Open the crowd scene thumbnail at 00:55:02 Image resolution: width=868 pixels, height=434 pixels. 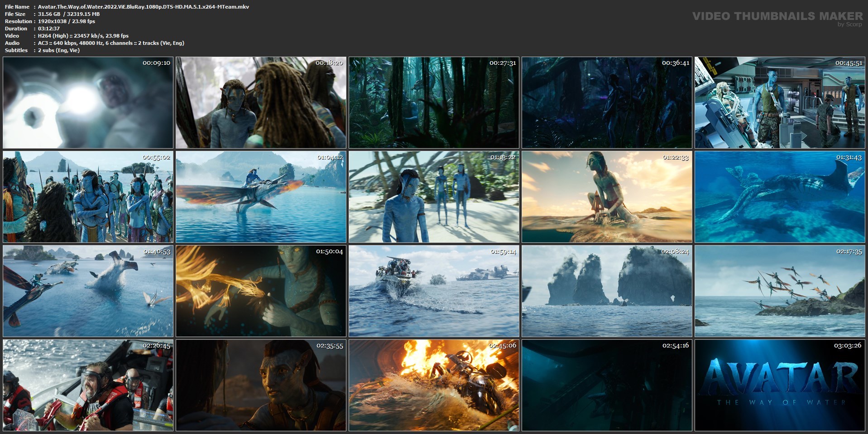88,197
